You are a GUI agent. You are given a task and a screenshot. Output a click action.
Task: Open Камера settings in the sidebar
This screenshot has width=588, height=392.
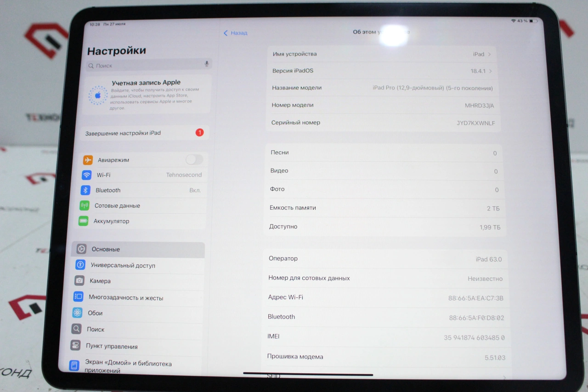tap(136, 281)
